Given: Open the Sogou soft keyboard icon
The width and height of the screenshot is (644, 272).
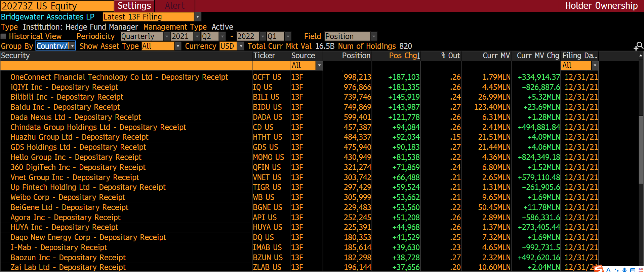Looking at the screenshot, I should 633,270.
